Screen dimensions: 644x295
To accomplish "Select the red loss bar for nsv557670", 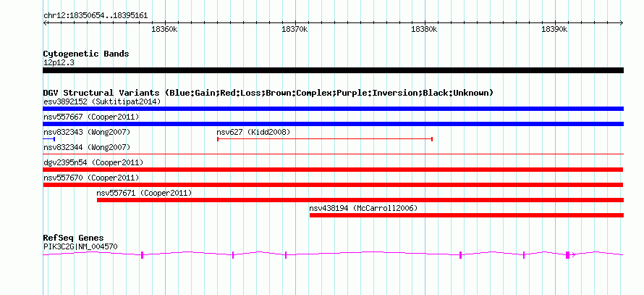I will coord(333,185).
